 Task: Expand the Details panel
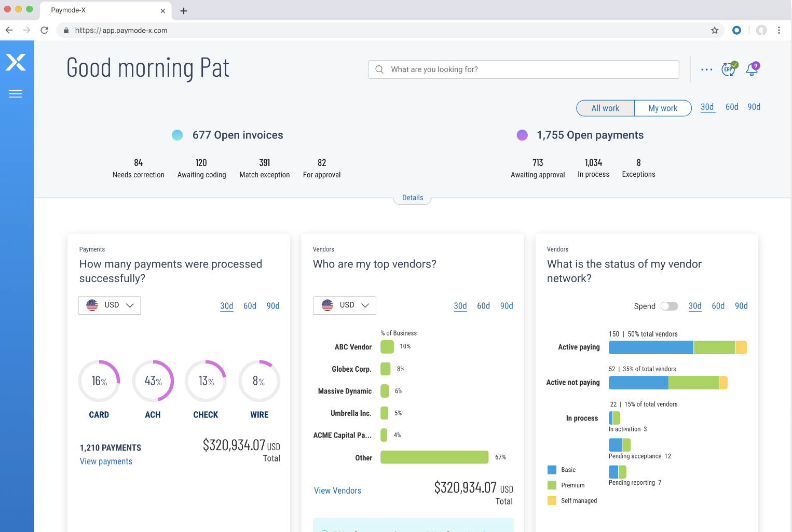(x=413, y=198)
